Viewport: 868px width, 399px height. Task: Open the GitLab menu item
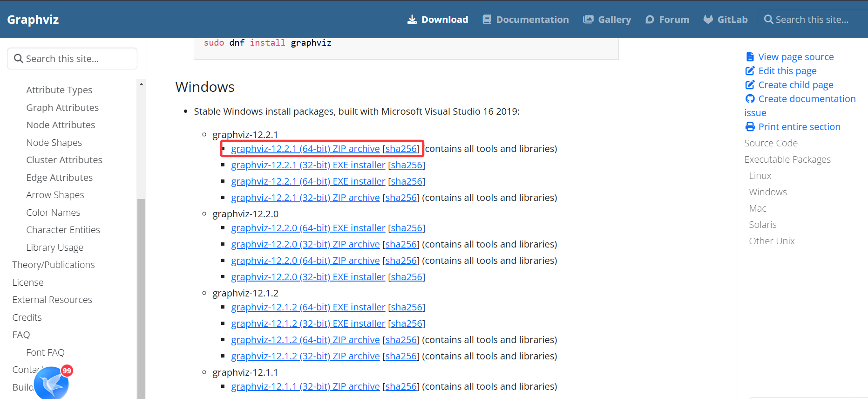coord(726,20)
